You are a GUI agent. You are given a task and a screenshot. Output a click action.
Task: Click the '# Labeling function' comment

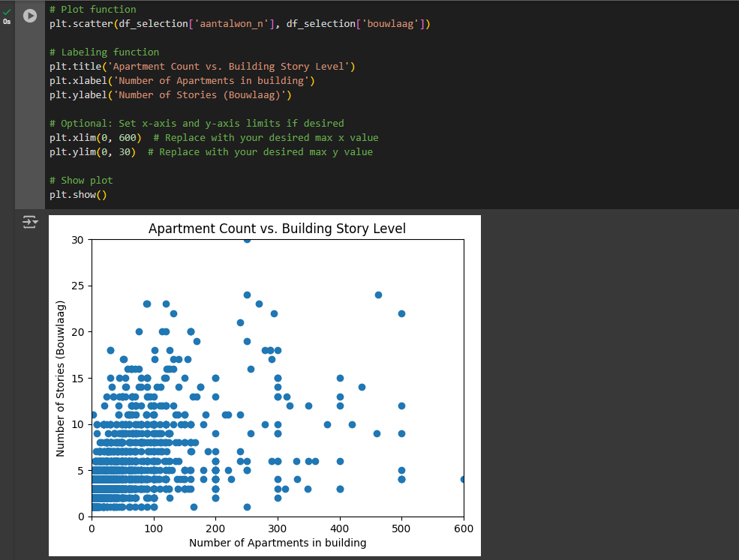point(104,52)
